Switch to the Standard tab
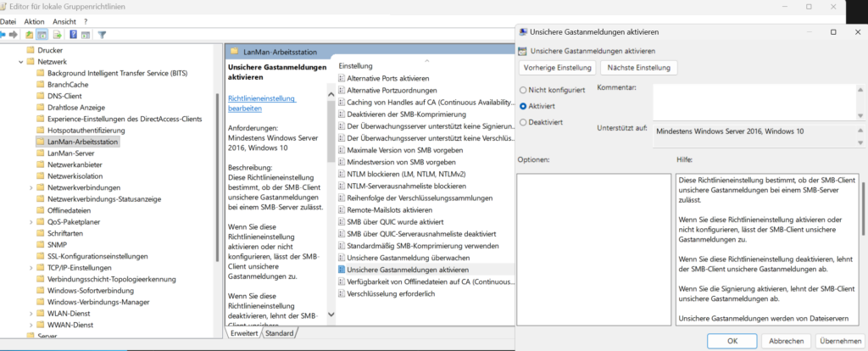Viewport: 868px width, 351px height. click(x=278, y=333)
